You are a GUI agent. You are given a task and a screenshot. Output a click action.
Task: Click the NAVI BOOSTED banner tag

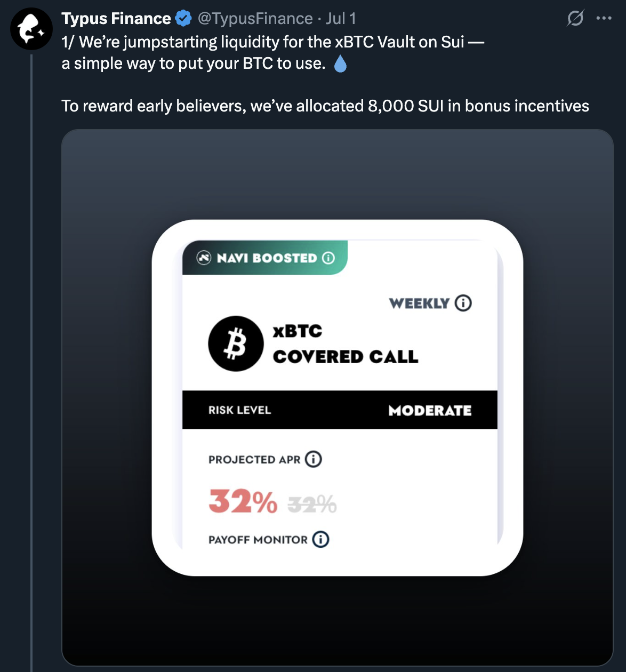265,258
